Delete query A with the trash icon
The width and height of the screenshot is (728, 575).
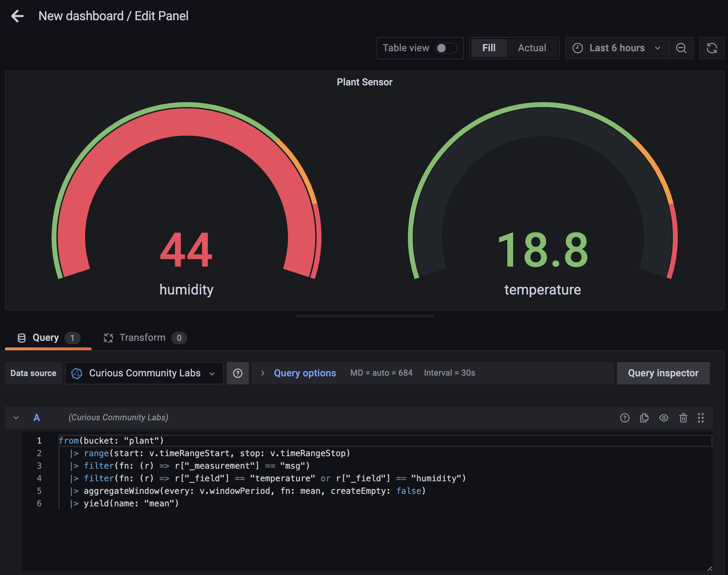pyautogui.click(x=683, y=417)
